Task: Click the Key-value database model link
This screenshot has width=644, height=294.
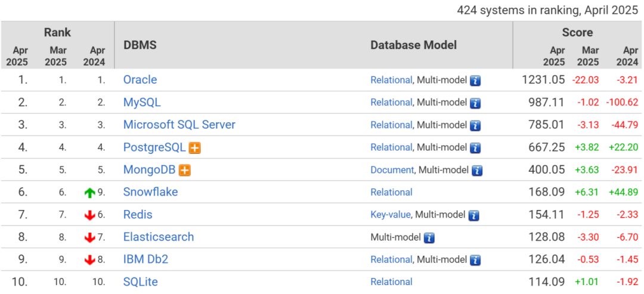Action: click(x=391, y=215)
